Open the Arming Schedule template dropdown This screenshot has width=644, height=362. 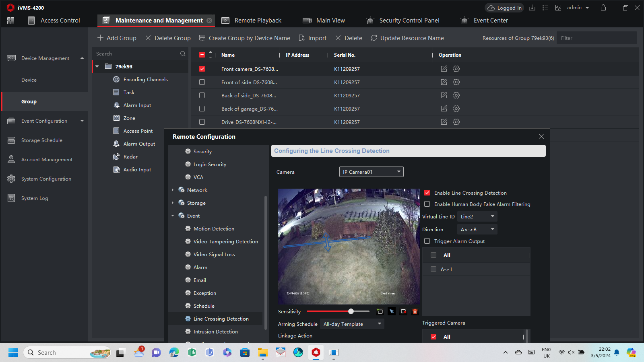352,324
